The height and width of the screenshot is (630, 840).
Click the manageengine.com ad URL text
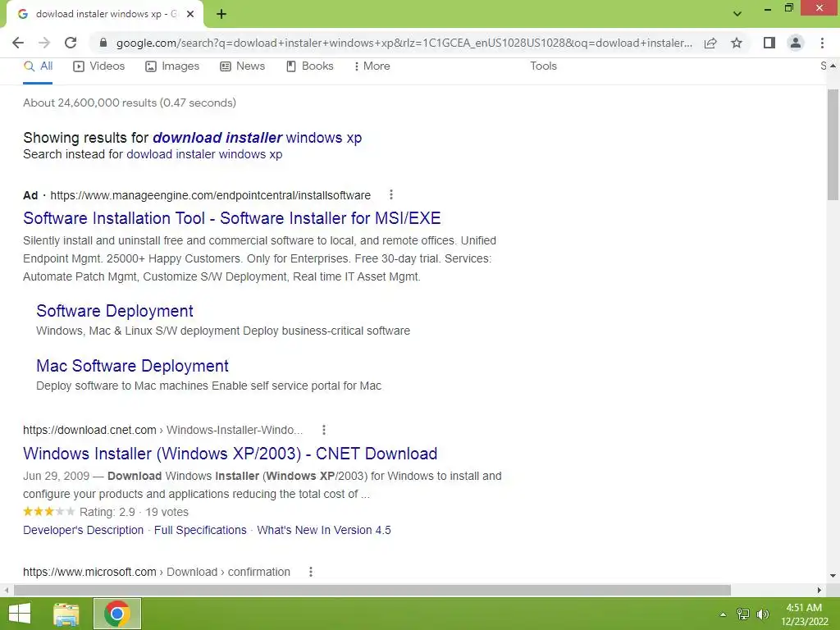[211, 195]
